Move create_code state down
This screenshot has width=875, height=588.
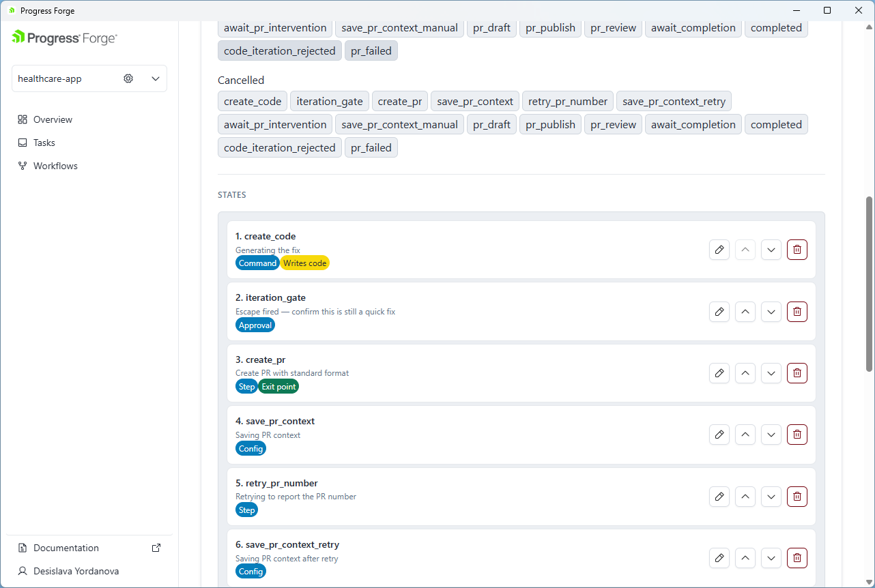(771, 250)
